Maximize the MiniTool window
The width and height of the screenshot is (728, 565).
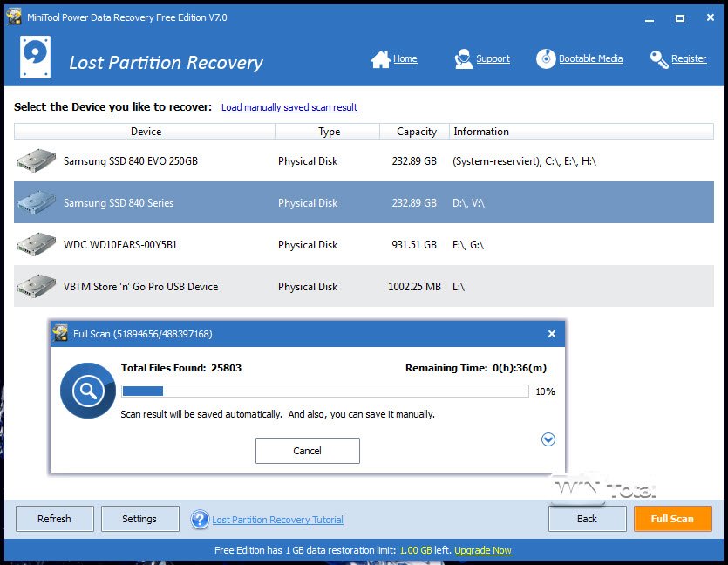(x=680, y=18)
